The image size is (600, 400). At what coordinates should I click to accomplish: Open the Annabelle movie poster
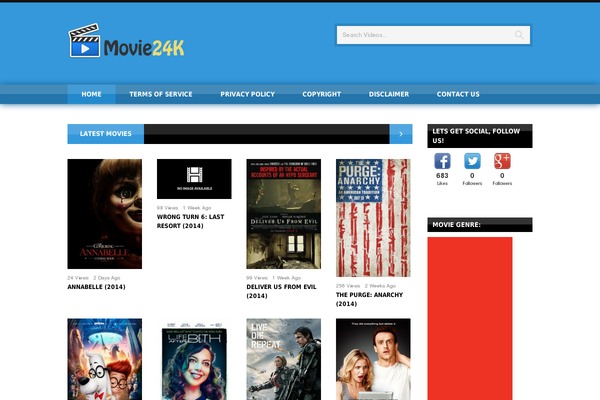click(104, 214)
